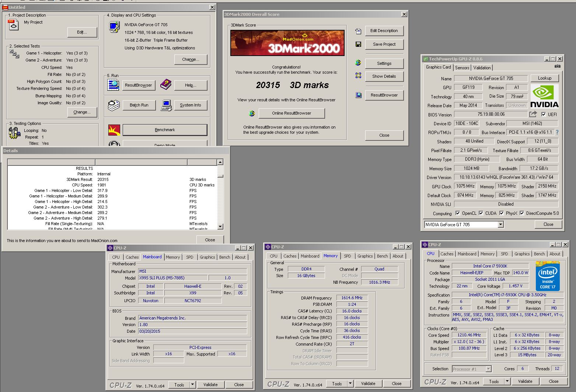Click the GPU-Z screenshot camera icon
Image resolution: width=576 pixels, height=392 pixels.
pyautogui.click(x=558, y=66)
